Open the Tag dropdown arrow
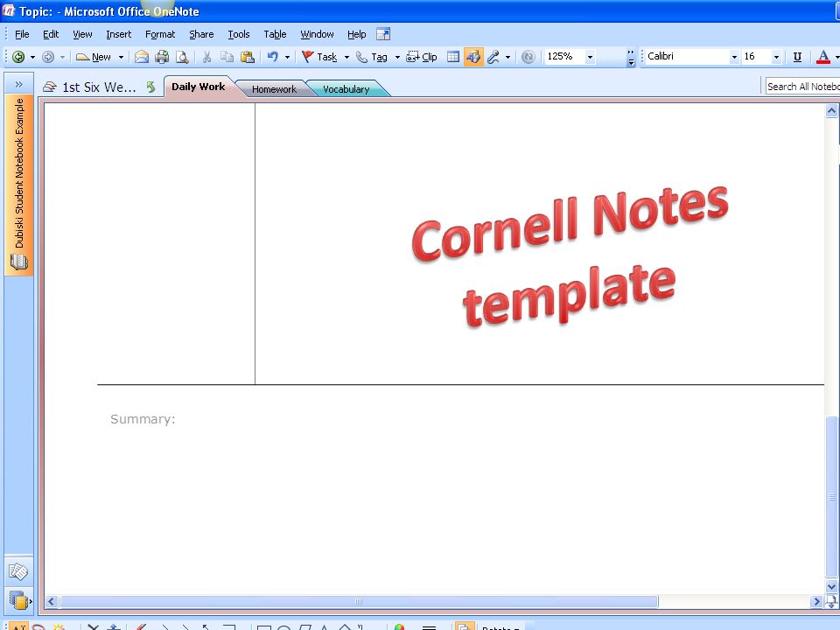 coord(397,57)
